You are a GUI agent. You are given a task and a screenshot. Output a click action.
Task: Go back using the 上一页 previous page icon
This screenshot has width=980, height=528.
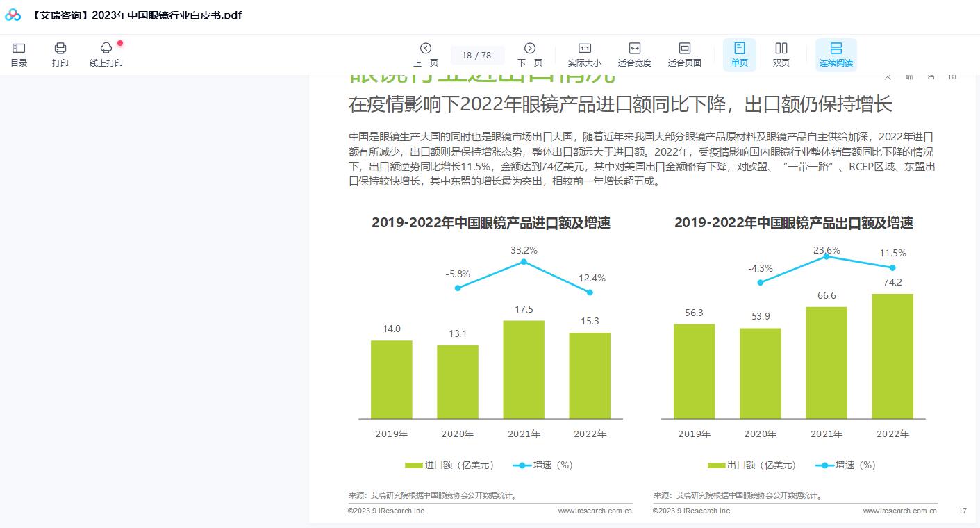425,53
